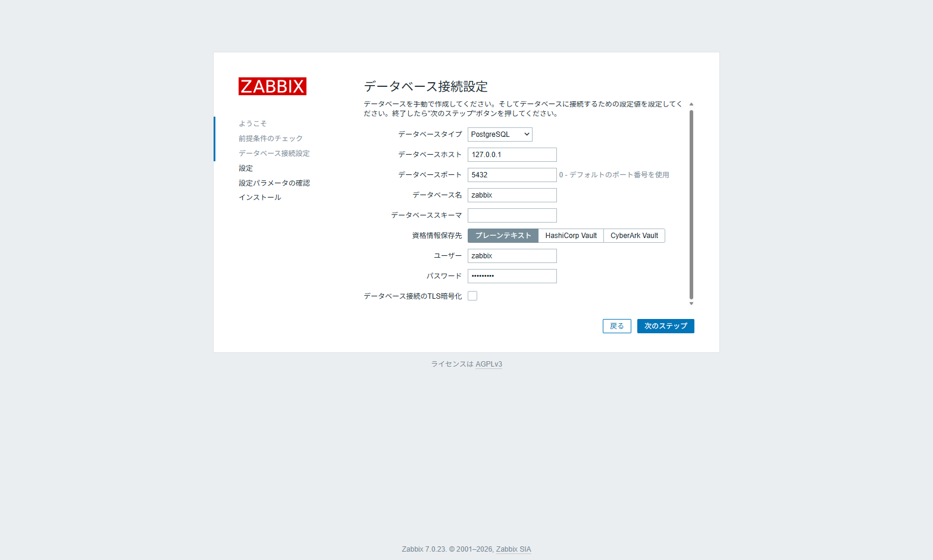Click the データベース名 label
This screenshot has width=933, height=560.
[437, 195]
